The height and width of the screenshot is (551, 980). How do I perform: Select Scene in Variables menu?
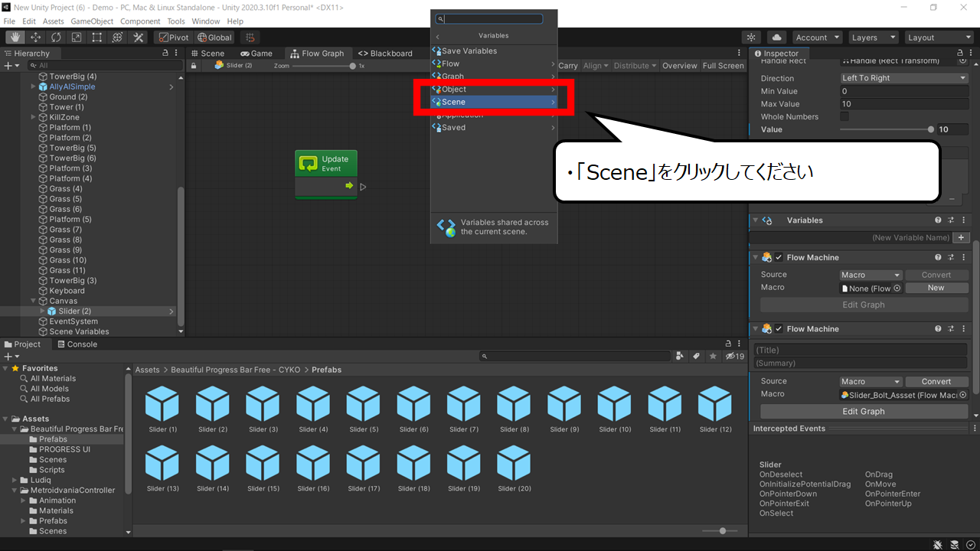tap(494, 102)
